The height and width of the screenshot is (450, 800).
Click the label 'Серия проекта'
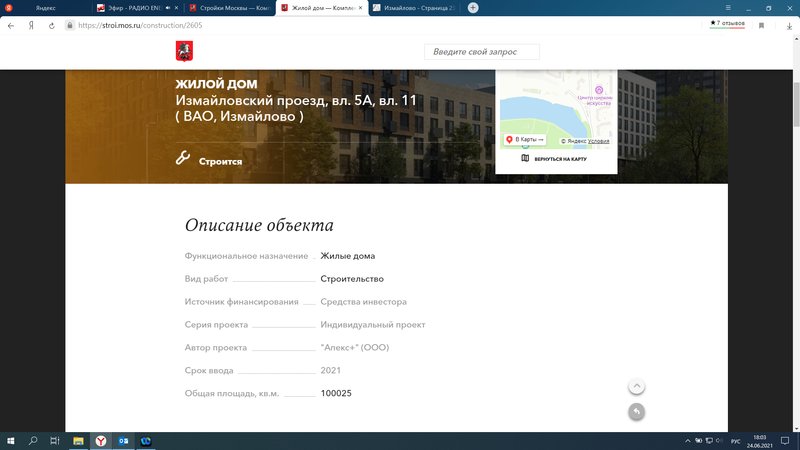216,325
